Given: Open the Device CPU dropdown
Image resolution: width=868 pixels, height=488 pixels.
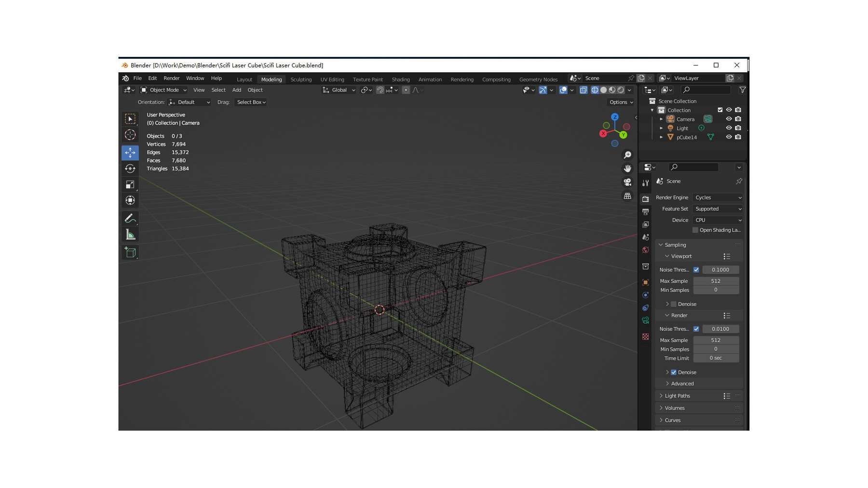Looking at the screenshot, I should (718, 220).
